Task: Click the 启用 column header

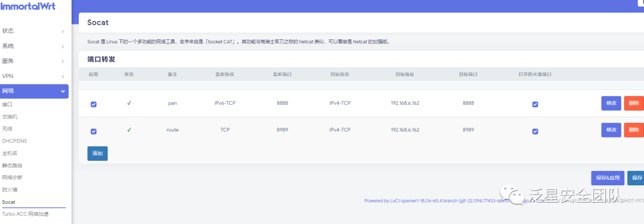Action: coord(93,74)
